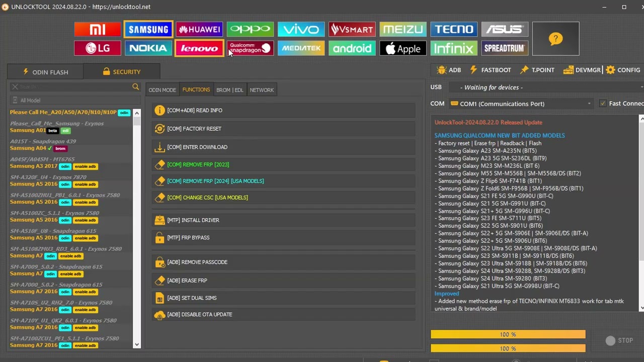Click the search magnifier in model list
644x362 pixels.
pos(135,87)
